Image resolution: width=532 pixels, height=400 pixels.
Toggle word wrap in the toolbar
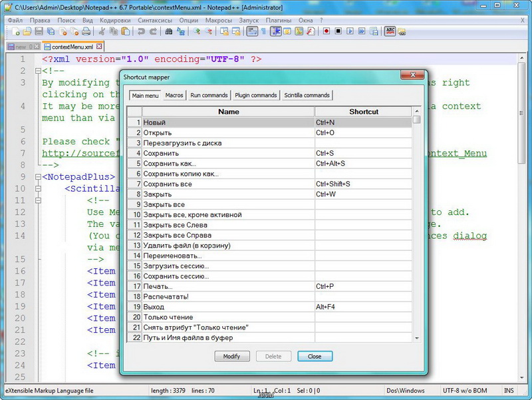[x=252, y=31]
